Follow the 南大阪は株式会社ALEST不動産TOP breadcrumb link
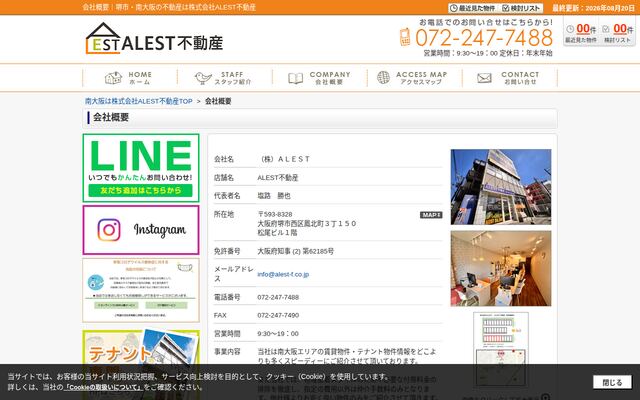Viewport: 640px width, 400px height. point(139,101)
